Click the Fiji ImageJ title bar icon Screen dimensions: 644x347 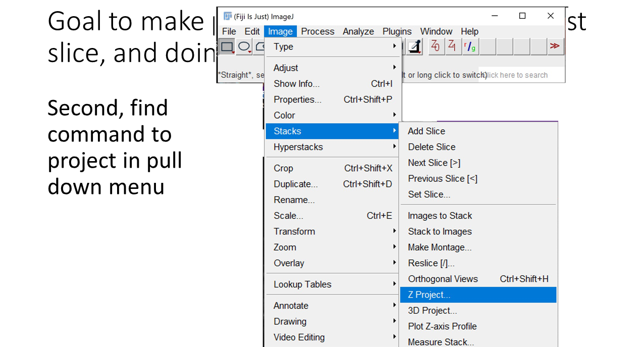(x=228, y=16)
